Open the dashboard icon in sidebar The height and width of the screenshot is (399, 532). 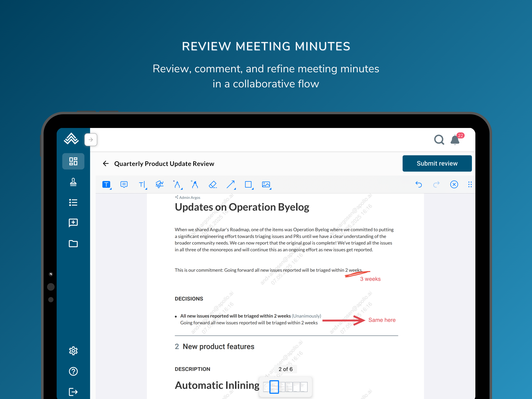[73, 161]
